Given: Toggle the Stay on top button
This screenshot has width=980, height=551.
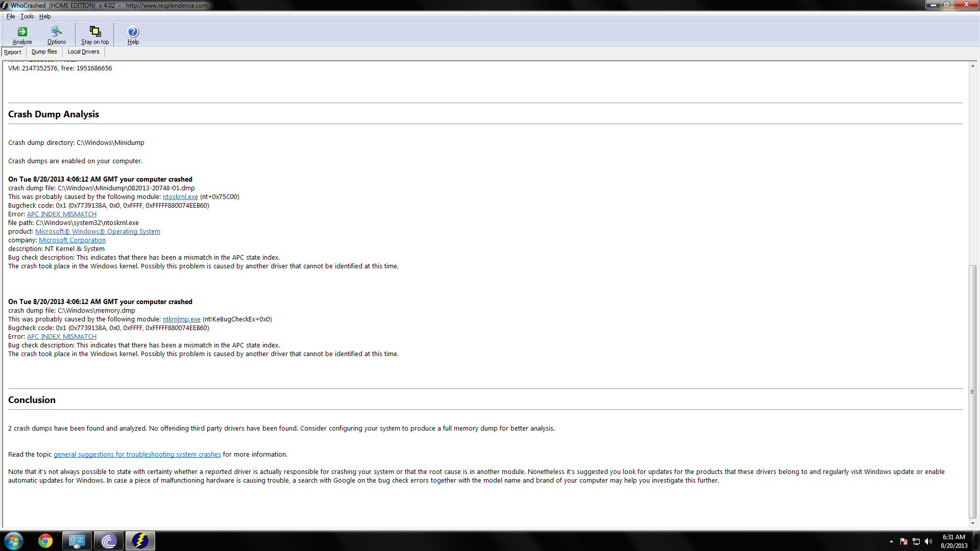Looking at the screenshot, I should (95, 35).
